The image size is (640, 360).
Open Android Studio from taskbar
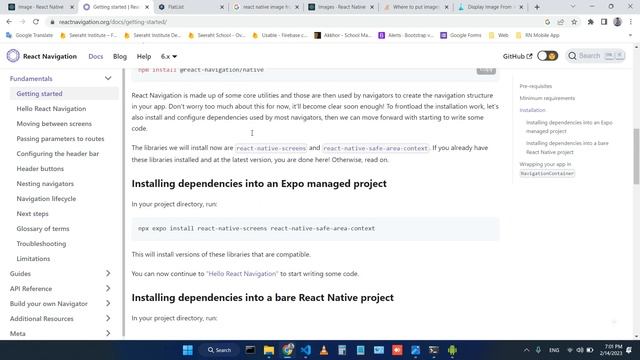[452, 350]
